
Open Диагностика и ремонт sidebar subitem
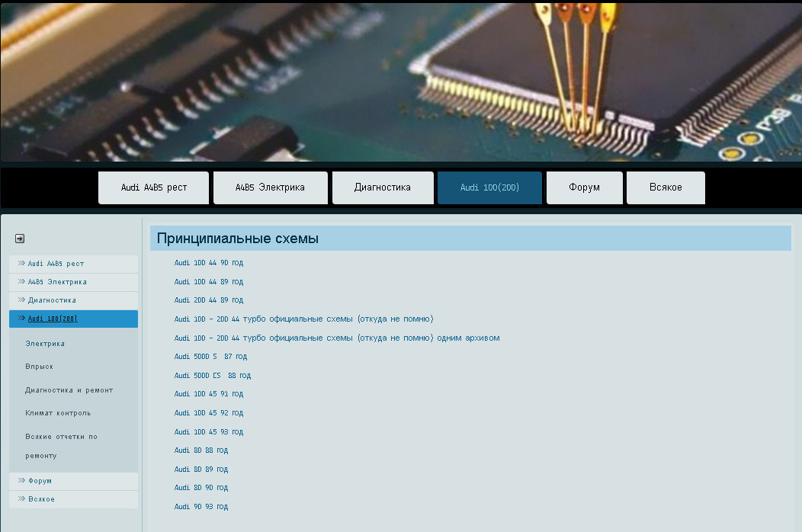(69, 390)
